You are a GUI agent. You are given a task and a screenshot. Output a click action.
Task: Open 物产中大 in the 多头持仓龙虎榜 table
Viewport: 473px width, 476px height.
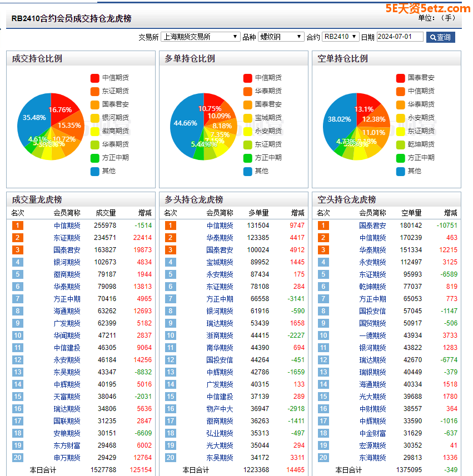pyautogui.click(x=220, y=409)
